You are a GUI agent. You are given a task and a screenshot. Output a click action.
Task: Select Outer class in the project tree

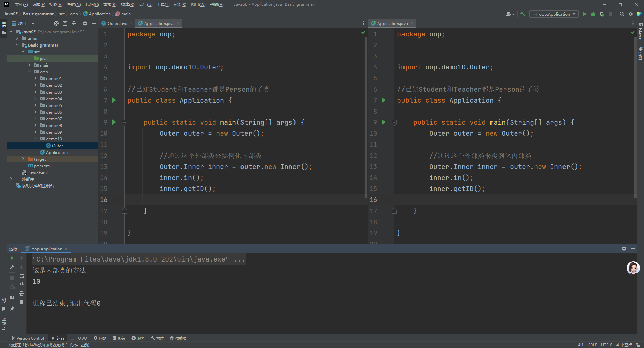(53, 146)
